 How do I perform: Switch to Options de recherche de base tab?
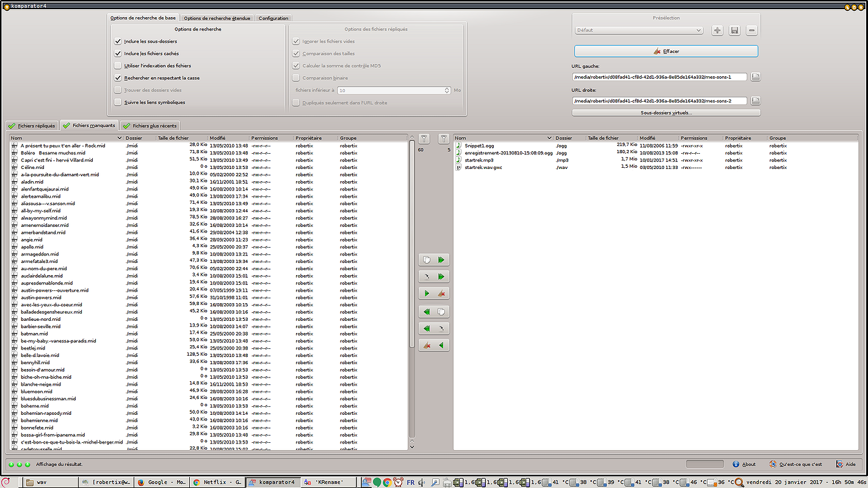(143, 18)
